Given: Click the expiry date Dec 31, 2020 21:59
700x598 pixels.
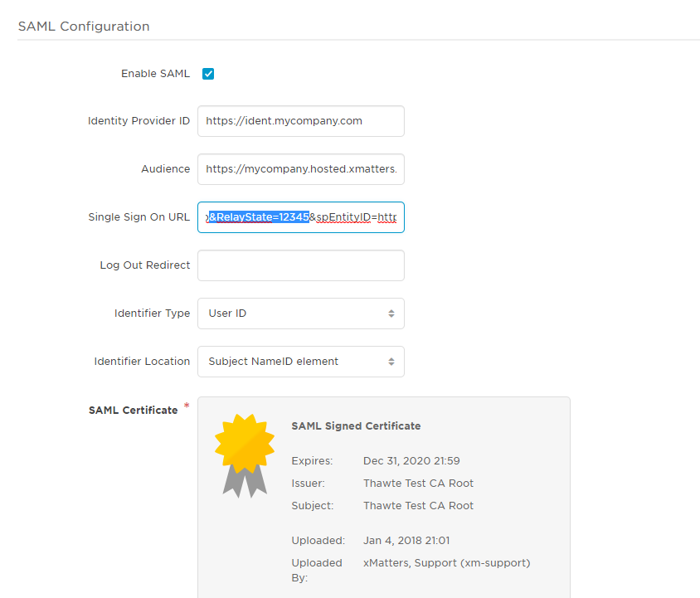Looking at the screenshot, I should (411, 461).
